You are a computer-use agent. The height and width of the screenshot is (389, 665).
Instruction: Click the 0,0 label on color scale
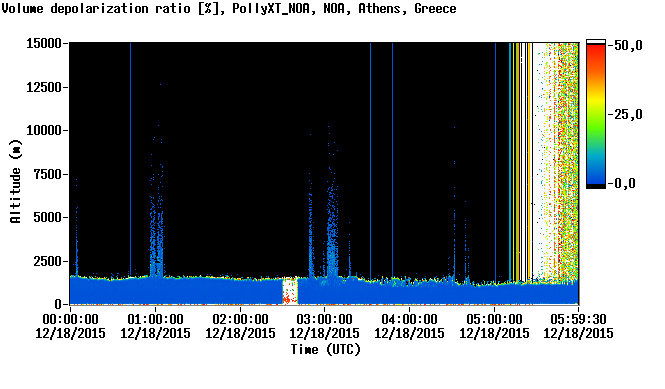coord(624,184)
